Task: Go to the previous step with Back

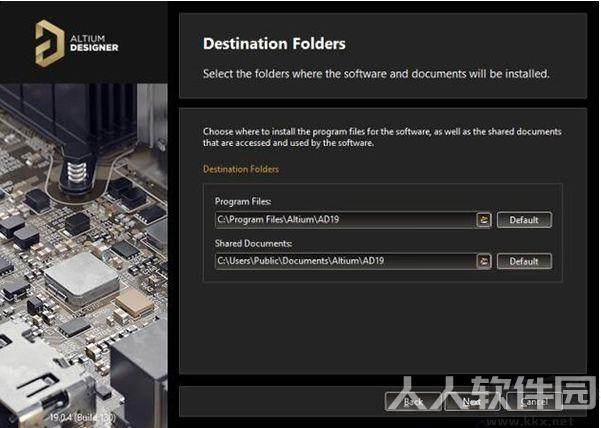Action: (x=414, y=402)
